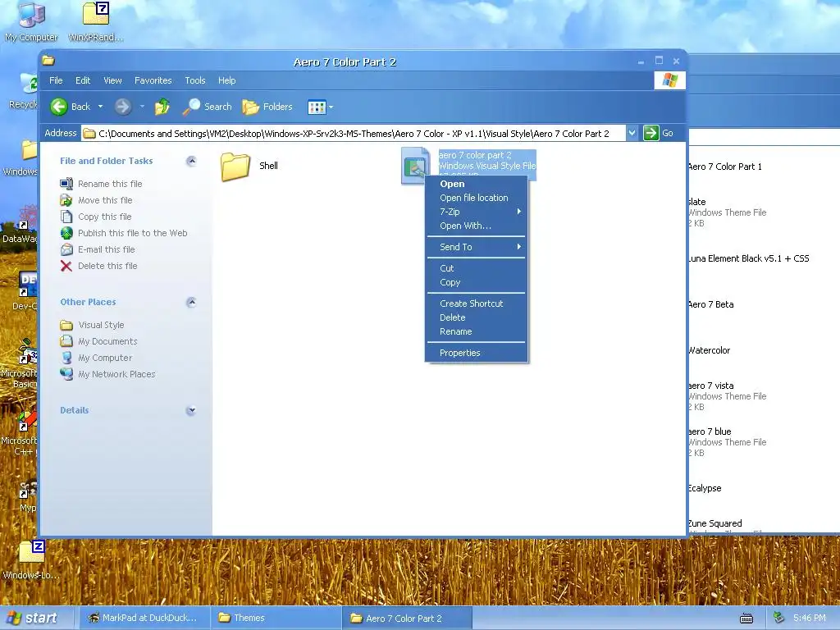Open the Favorites menu
The height and width of the screenshot is (630, 840).
tap(153, 80)
